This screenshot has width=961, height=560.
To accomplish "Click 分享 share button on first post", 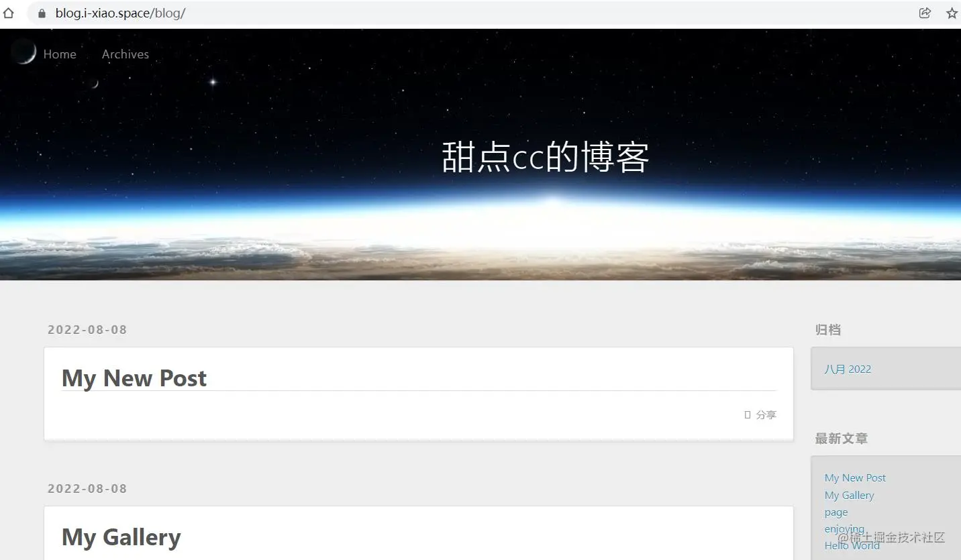I will 766,414.
